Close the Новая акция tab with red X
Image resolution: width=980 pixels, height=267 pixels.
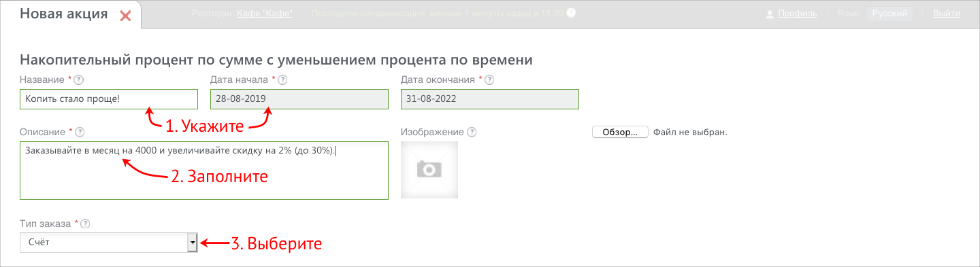coord(125,16)
